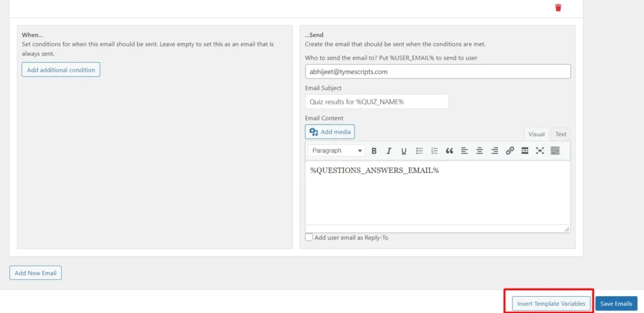Click the When... heading
This screenshot has height=313, width=644.
click(32, 35)
